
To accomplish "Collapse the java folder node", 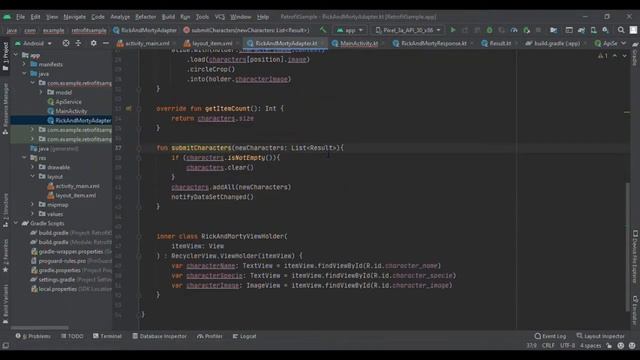I will tap(24, 73).
